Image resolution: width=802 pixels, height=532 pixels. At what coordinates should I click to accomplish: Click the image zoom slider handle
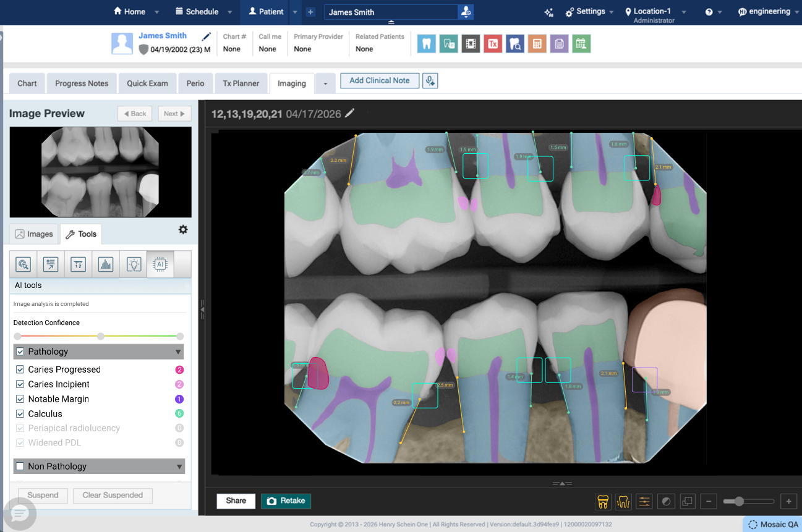point(739,501)
